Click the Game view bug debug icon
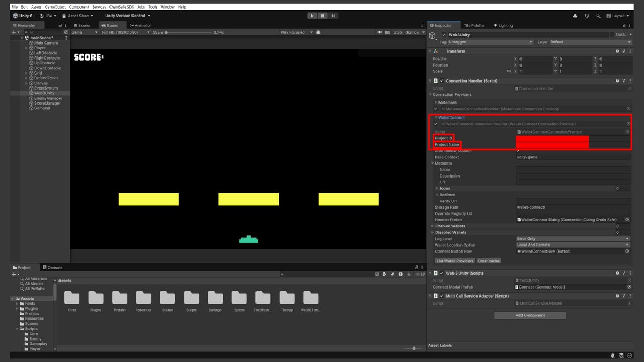This screenshot has height=362, width=644. click(x=318, y=32)
